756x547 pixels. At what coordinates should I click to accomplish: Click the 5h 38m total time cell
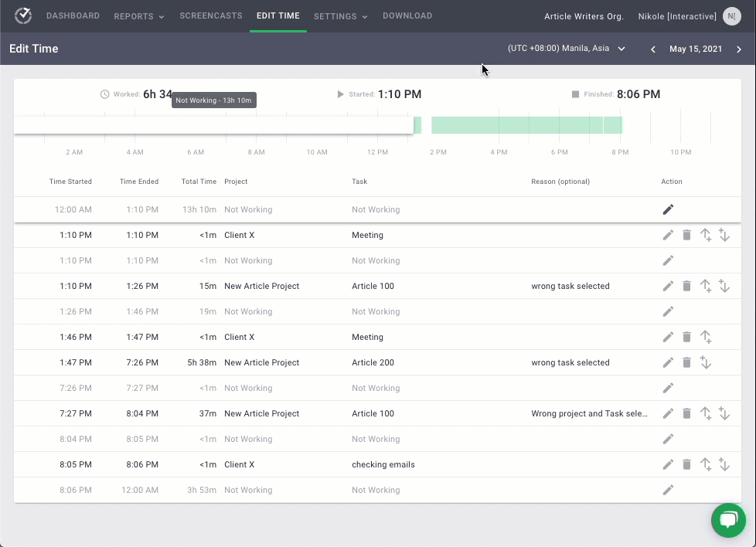point(202,363)
